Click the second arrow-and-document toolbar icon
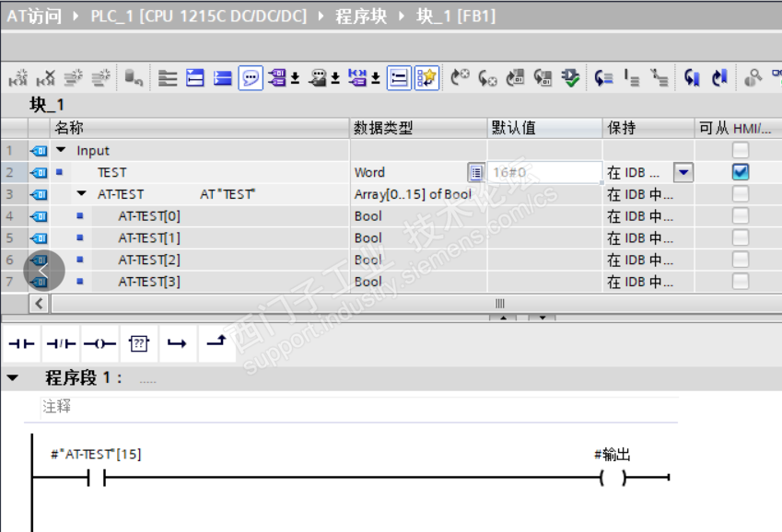The image size is (782, 532). [543, 78]
